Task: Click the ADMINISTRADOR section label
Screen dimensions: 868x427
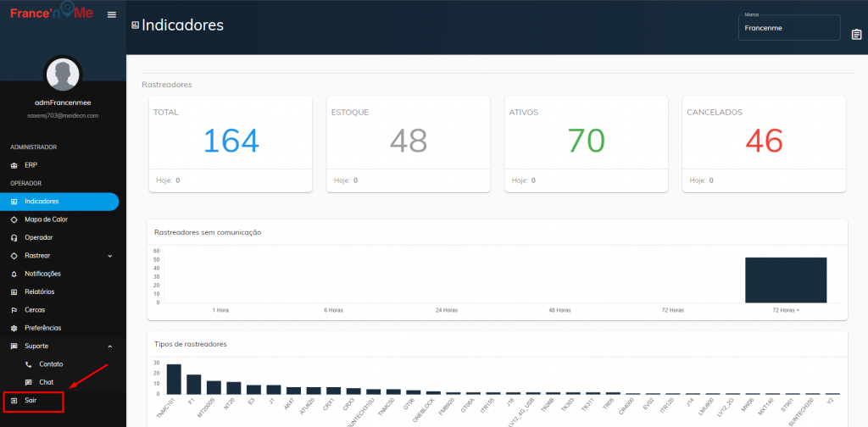Action: click(34, 147)
